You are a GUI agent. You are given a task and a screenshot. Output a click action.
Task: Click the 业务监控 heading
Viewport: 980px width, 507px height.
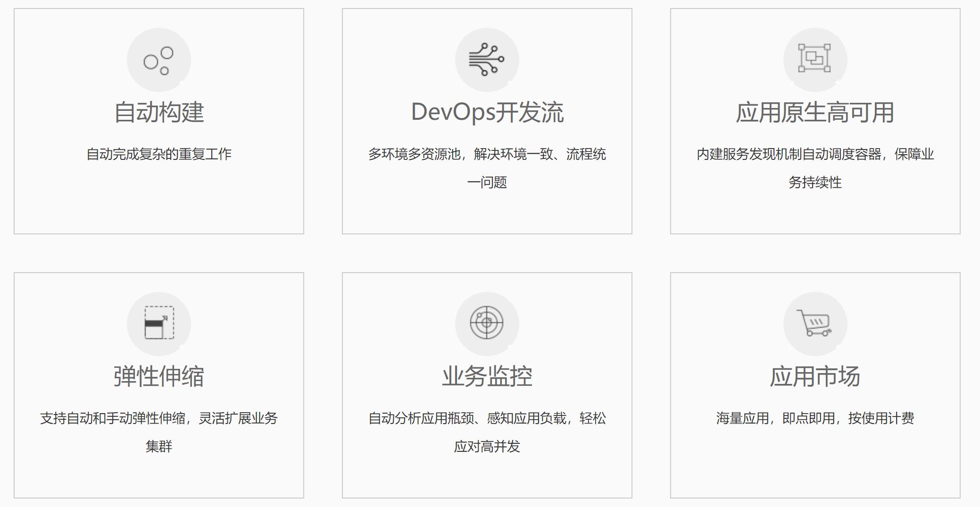point(487,376)
